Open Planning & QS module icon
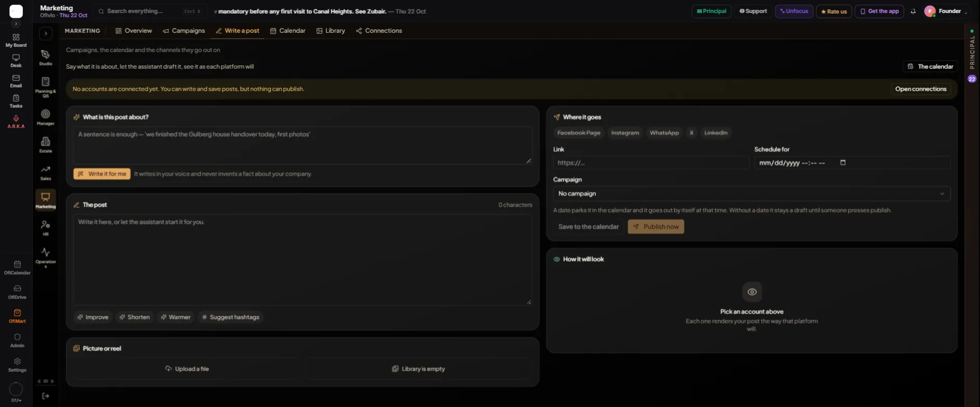Image resolution: width=980 pixels, height=407 pixels. point(46,87)
